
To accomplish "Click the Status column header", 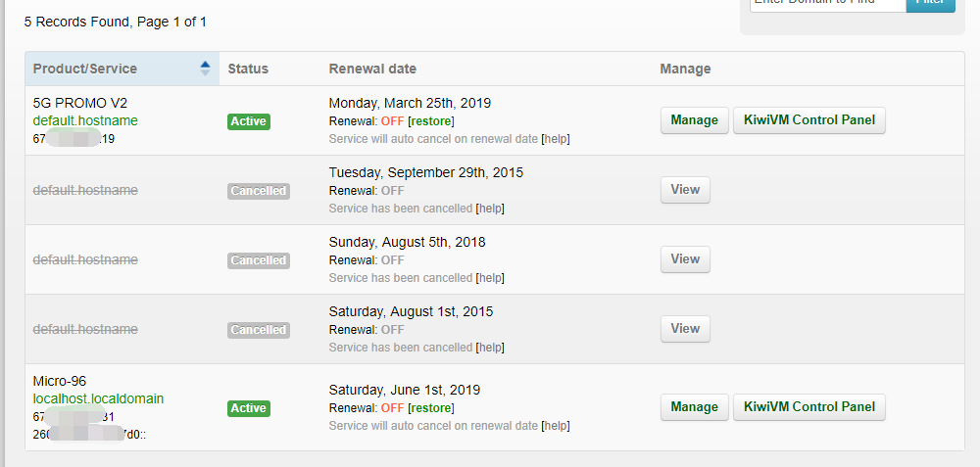I will tap(248, 69).
